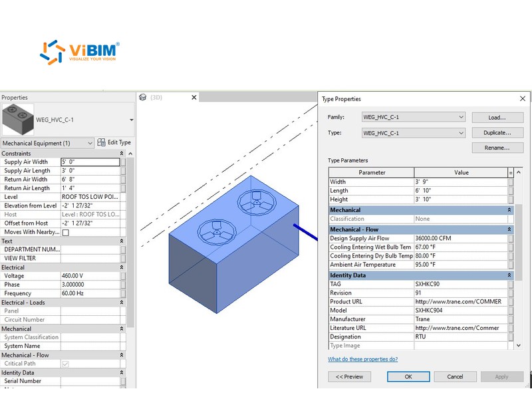This screenshot has width=532, height=399.
Task: Click the Cancel button
Action: (x=455, y=376)
